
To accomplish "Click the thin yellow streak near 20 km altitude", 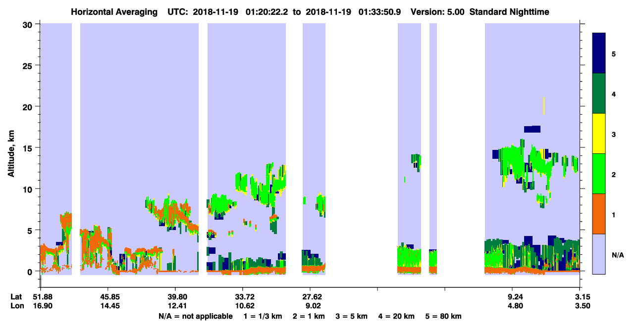I will 544,105.
